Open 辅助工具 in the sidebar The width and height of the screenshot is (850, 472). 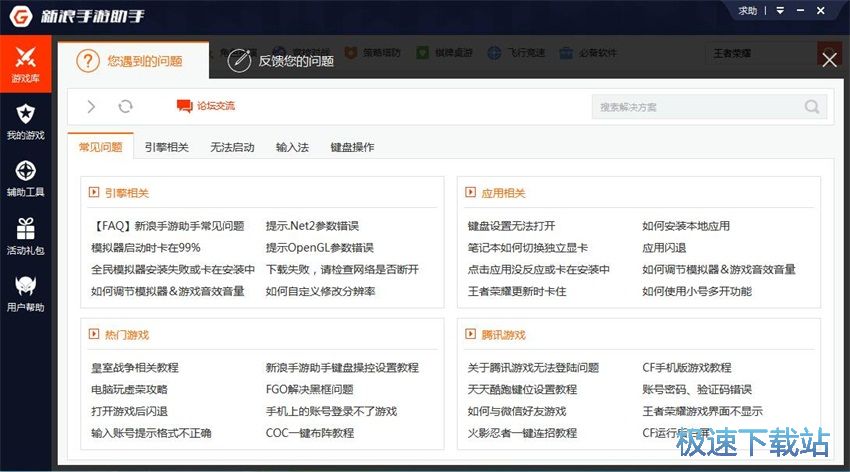[25, 178]
